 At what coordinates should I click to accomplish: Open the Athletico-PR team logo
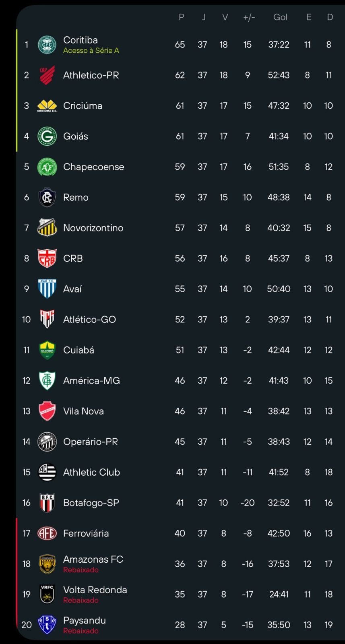pos(47,75)
